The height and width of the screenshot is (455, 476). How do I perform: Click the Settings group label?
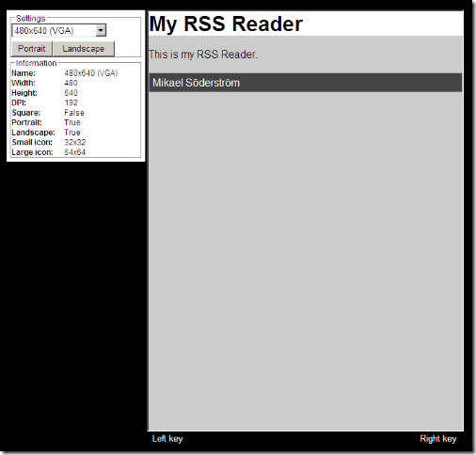(31, 19)
